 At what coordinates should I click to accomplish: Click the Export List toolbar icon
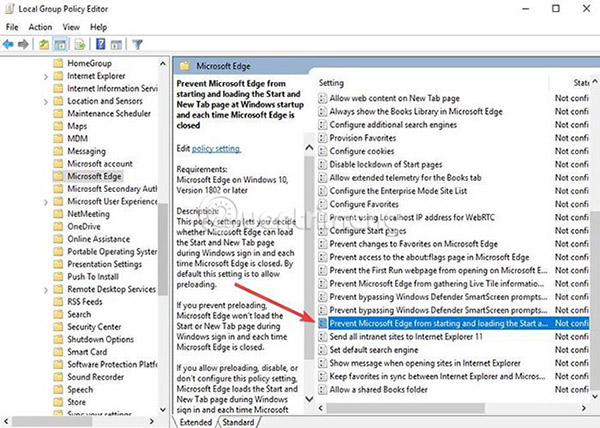pos(80,44)
